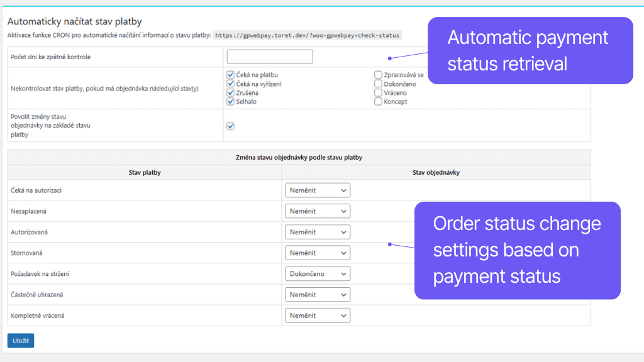This screenshot has width=644, height=362.
Task: Click the Nezaplacená row label
Action: (28, 211)
